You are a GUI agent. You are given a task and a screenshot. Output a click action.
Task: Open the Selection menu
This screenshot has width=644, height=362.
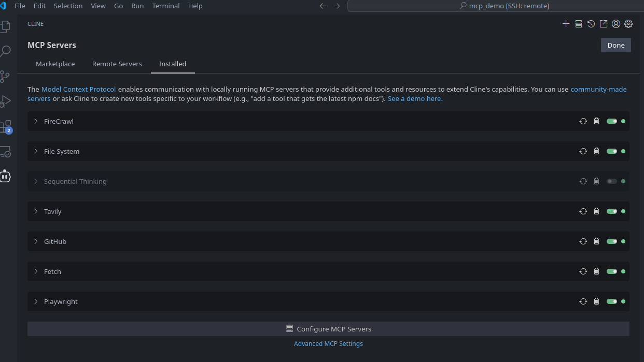[68, 6]
